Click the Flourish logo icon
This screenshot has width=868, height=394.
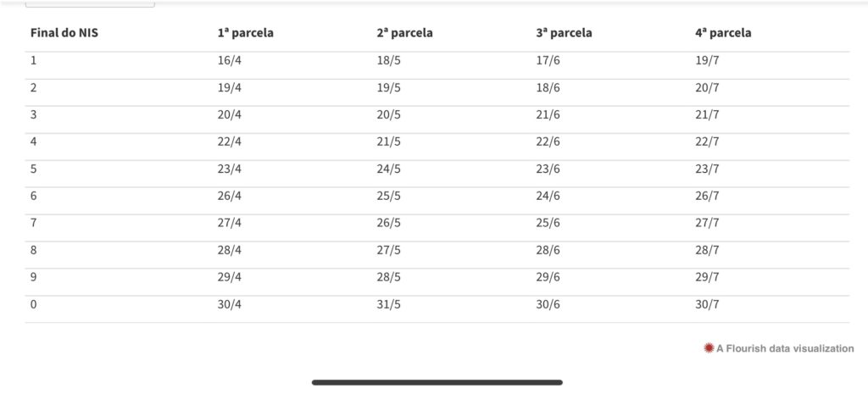(x=709, y=348)
